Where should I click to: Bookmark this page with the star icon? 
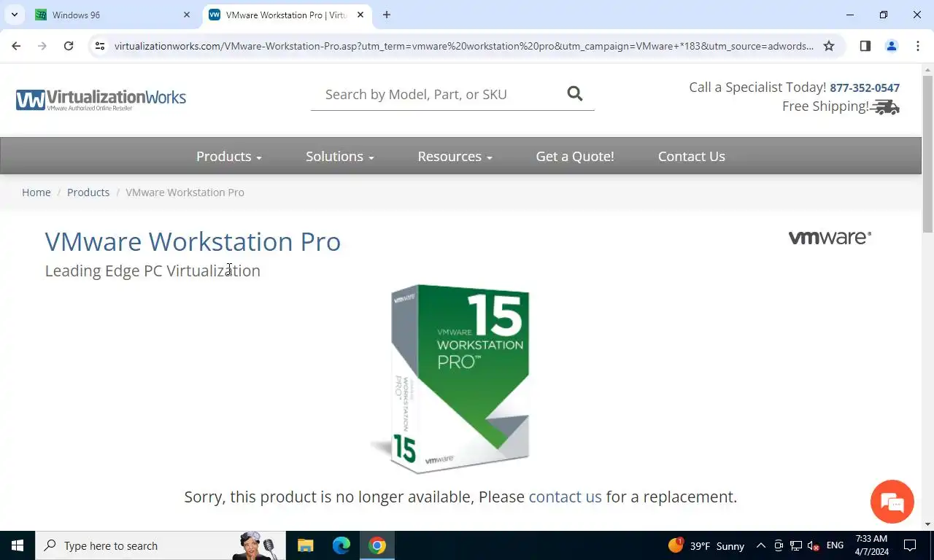click(829, 46)
